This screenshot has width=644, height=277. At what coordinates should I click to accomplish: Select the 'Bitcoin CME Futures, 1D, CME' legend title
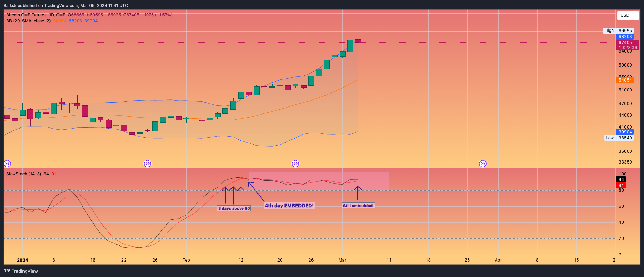36,15
